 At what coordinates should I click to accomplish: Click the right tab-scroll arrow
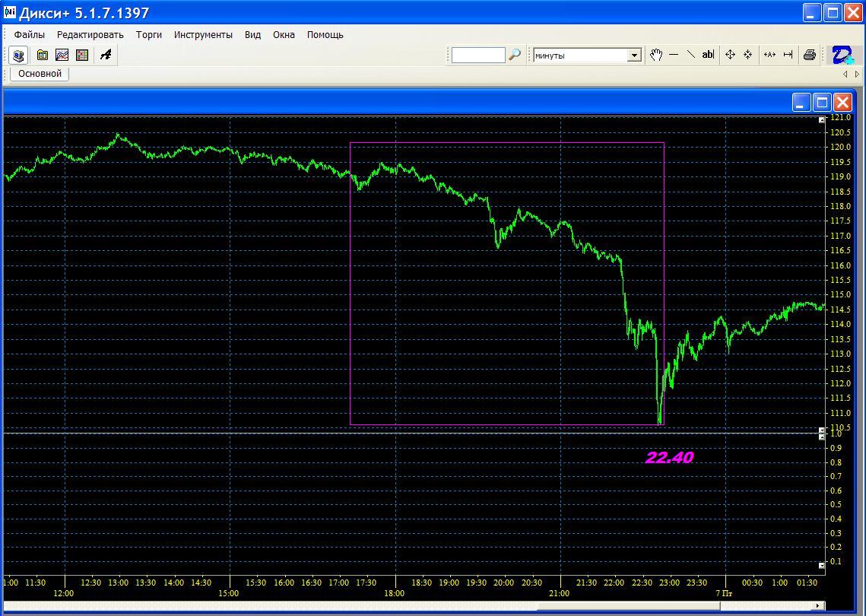857,74
